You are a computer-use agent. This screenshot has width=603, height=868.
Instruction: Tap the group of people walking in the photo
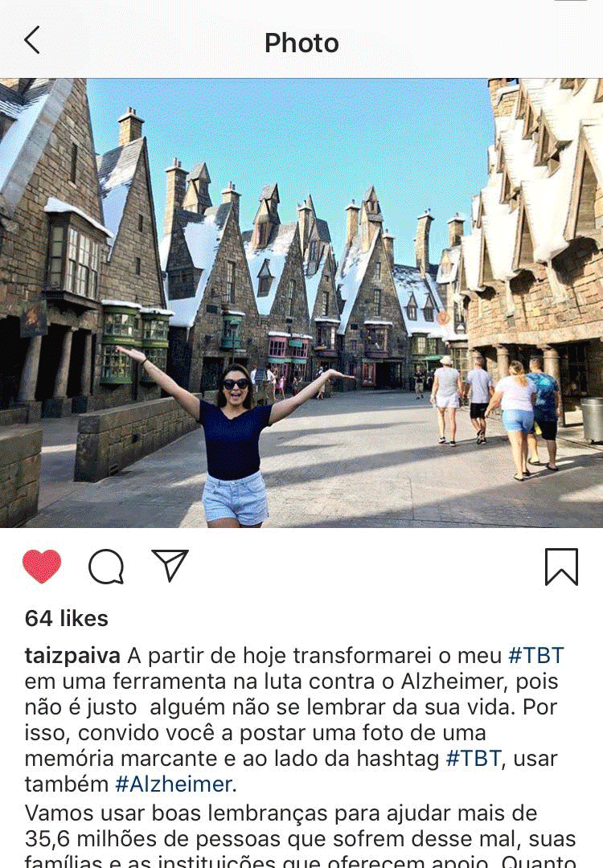(495, 416)
